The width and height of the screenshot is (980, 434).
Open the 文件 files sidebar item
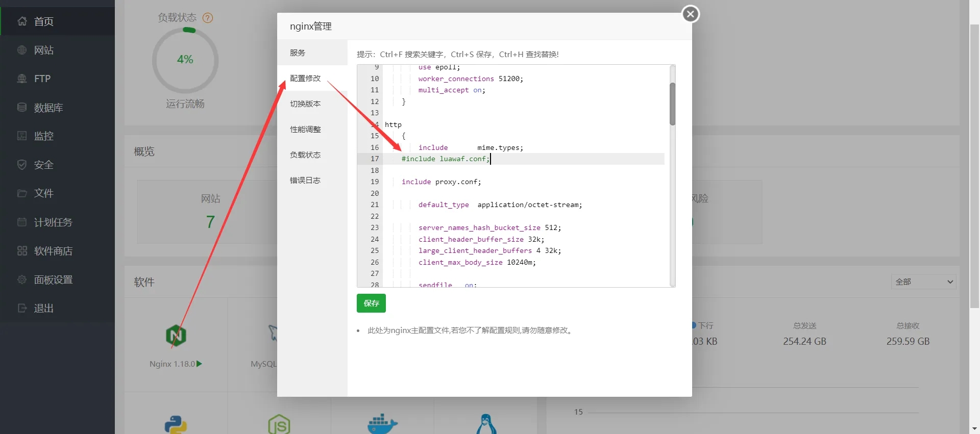[x=57, y=193]
